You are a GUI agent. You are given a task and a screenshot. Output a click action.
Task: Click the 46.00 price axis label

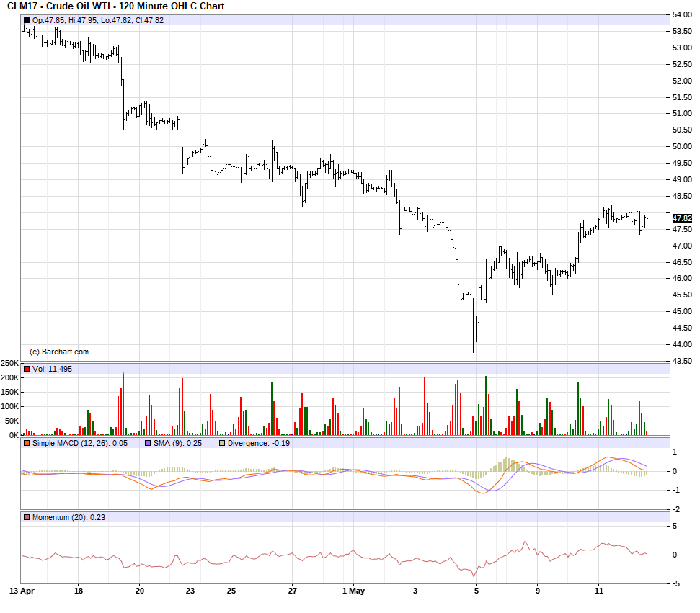(x=682, y=278)
